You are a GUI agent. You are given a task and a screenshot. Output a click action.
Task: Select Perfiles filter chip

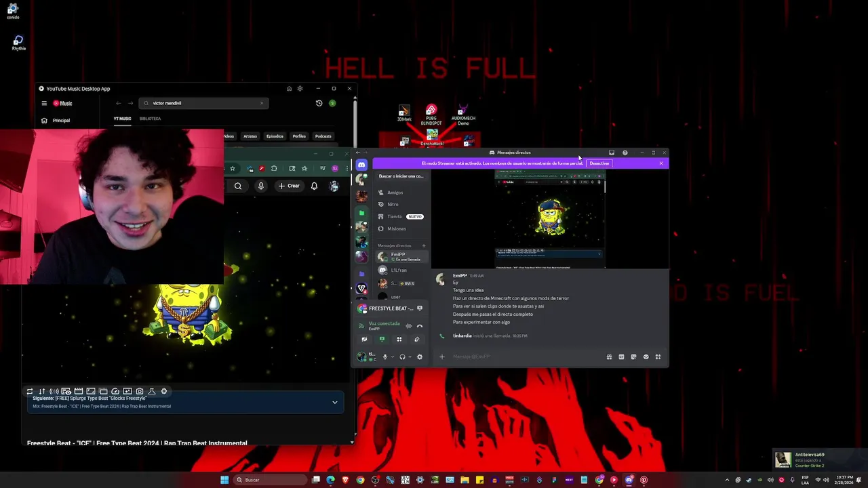click(x=299, y=136)
